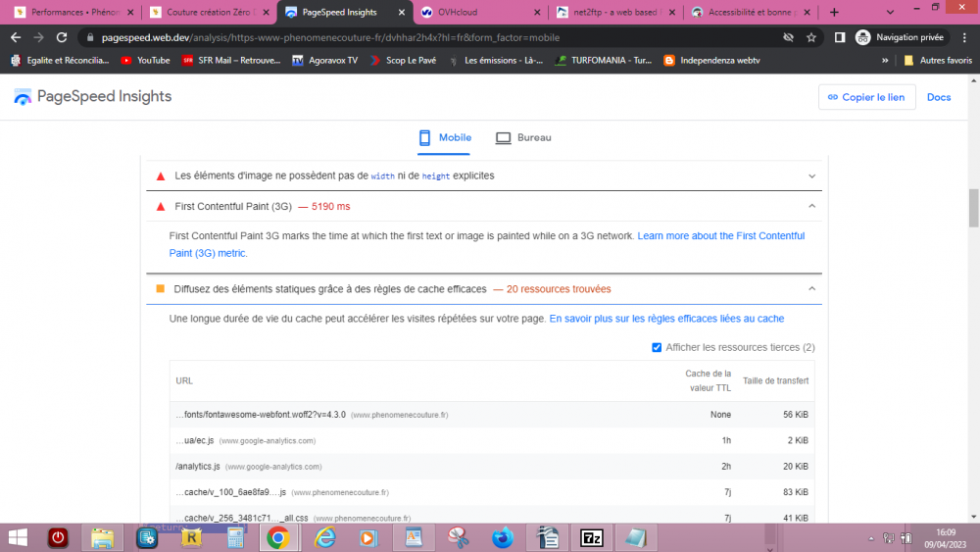The image size is (980, 552).
Task: Open the Autres favoris folder
Action: tap(938, 61)
